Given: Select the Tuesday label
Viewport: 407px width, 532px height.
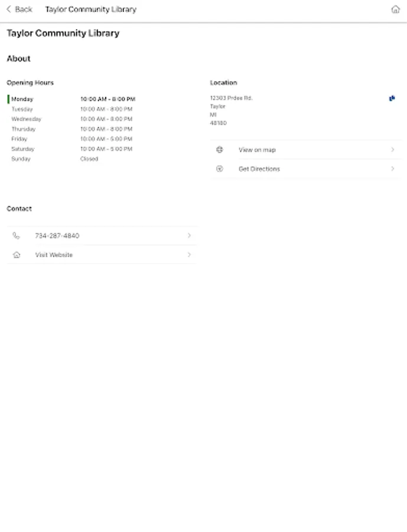Looking at the screenshot, I should pos(22,109).
